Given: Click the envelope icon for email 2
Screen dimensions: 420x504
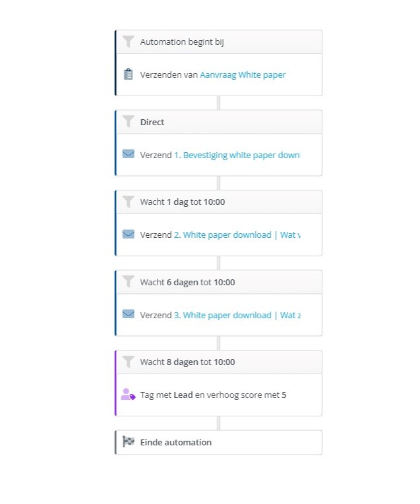Looking at the screenshot, I should pos(129,235).
